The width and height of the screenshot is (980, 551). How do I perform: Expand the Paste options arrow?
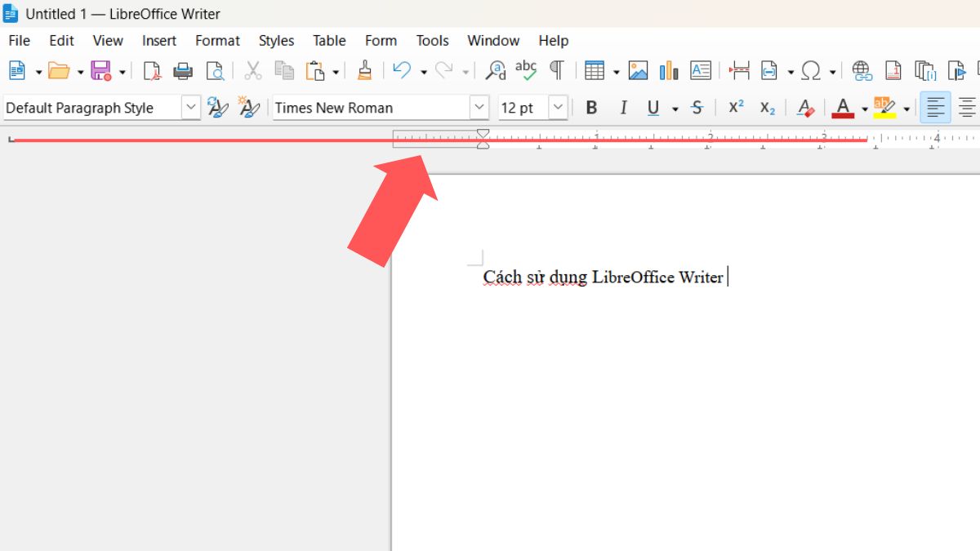(336, 72)
